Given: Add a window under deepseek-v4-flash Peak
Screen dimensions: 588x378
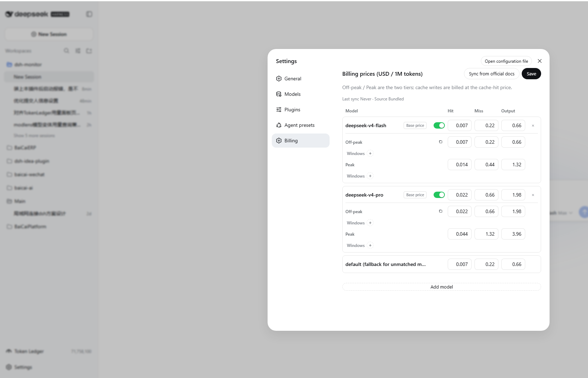Looking at the screenshot, I should [x=370, y=176].
